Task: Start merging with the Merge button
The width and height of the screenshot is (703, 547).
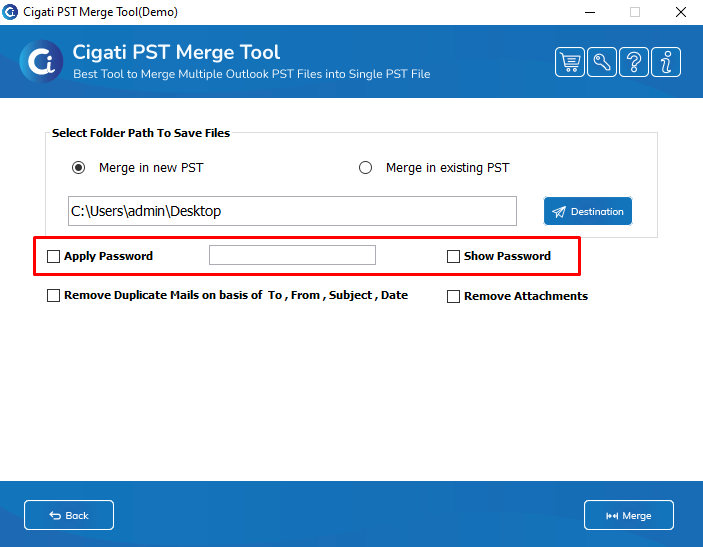Action: tap(629, 515)
